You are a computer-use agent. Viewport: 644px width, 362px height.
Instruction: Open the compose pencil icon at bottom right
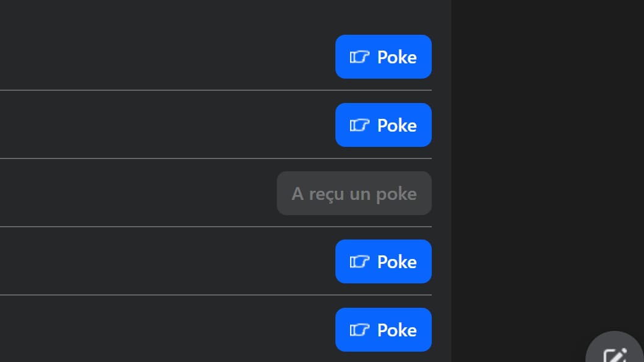615,355
